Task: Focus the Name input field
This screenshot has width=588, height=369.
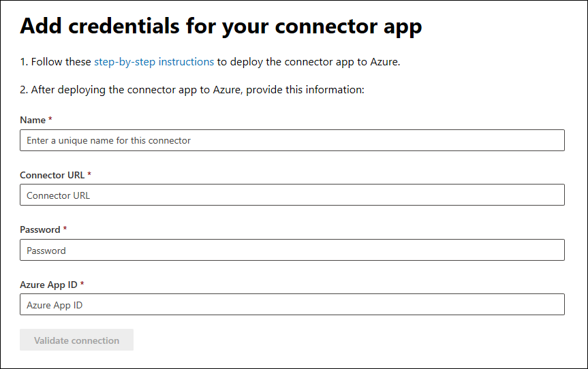Action: (x=292, y=140)
